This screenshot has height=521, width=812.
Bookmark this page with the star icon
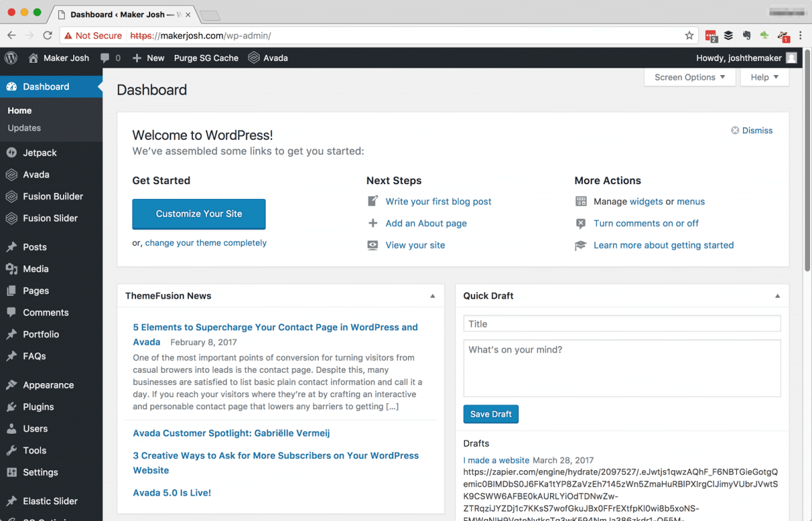(690, 35)
